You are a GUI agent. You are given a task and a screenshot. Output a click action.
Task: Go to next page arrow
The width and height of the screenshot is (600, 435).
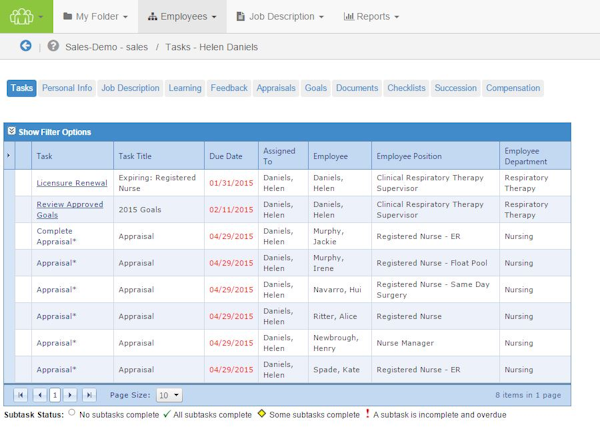pos(70,395)
